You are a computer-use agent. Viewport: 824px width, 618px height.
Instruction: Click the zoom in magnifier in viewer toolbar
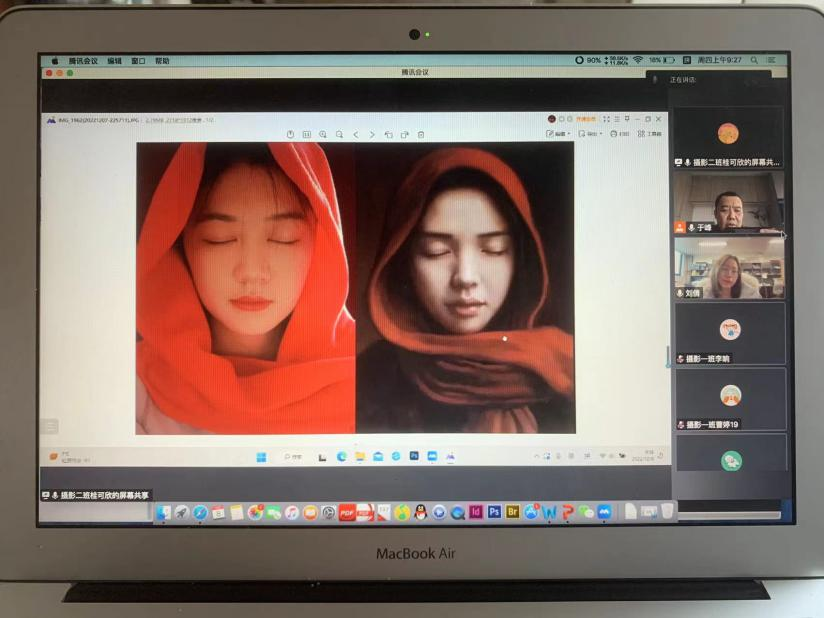pos(323,134)
